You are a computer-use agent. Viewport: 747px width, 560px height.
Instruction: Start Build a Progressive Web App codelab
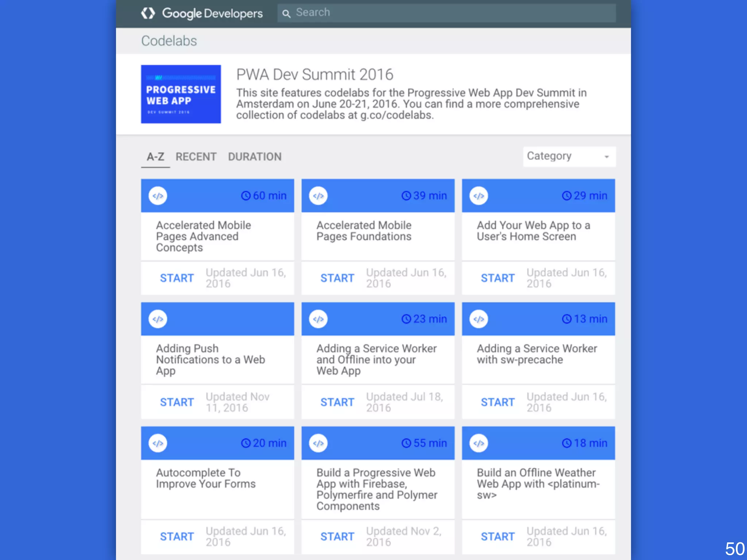tap(337, 536)
